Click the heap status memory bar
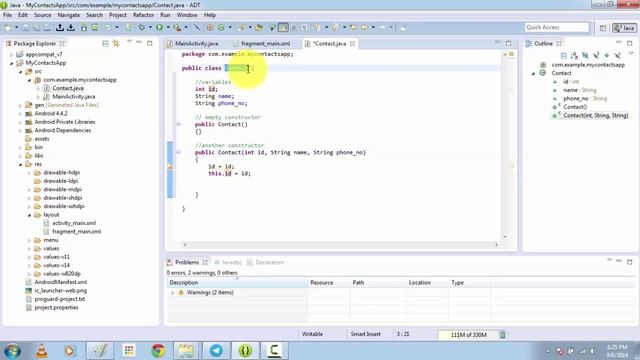This screenshot has height=360, width=640. 468,335
